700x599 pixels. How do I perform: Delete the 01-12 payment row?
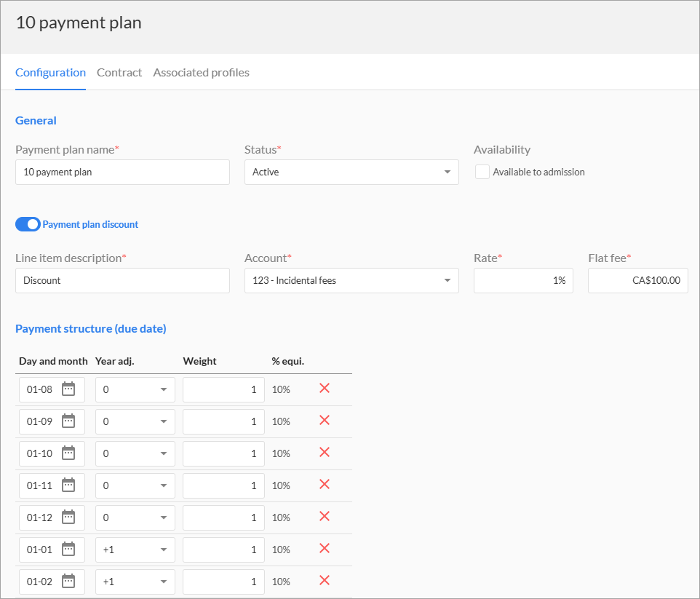point(325,516)
